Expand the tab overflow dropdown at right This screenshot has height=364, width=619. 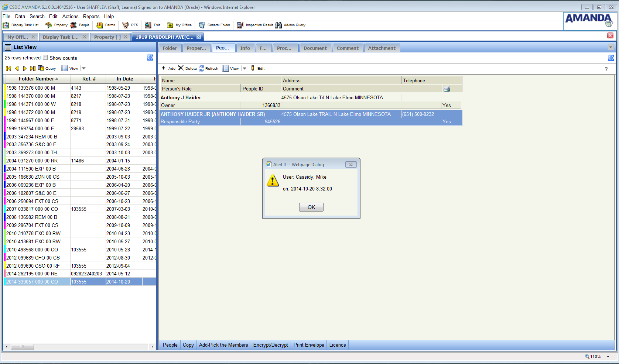(611, 47)
